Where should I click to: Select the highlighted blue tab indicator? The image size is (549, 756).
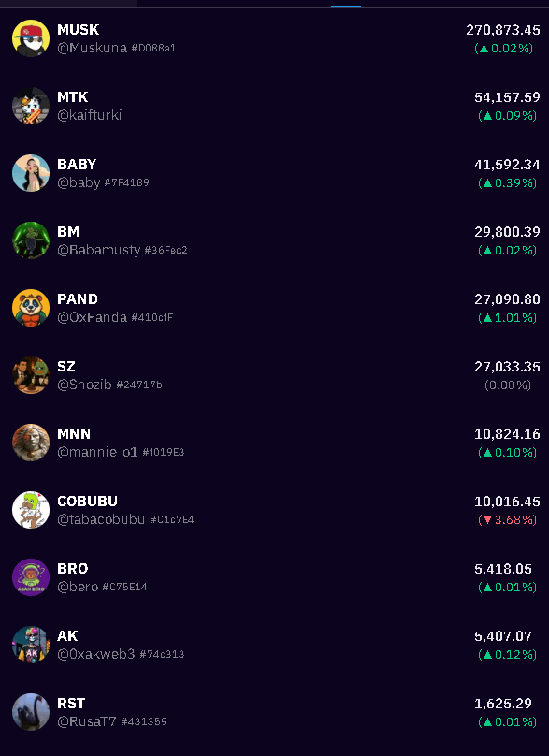point(346,7)
